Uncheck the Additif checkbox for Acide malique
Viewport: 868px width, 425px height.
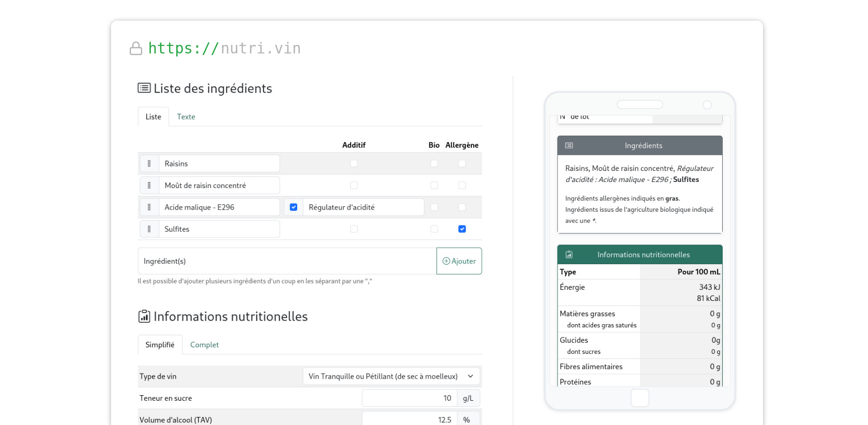[294, 207]
